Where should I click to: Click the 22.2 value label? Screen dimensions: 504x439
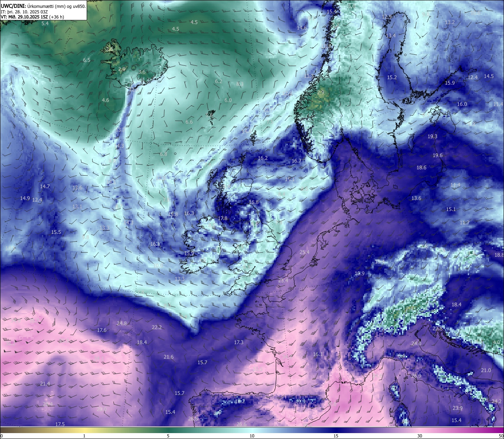click(157, 327)
